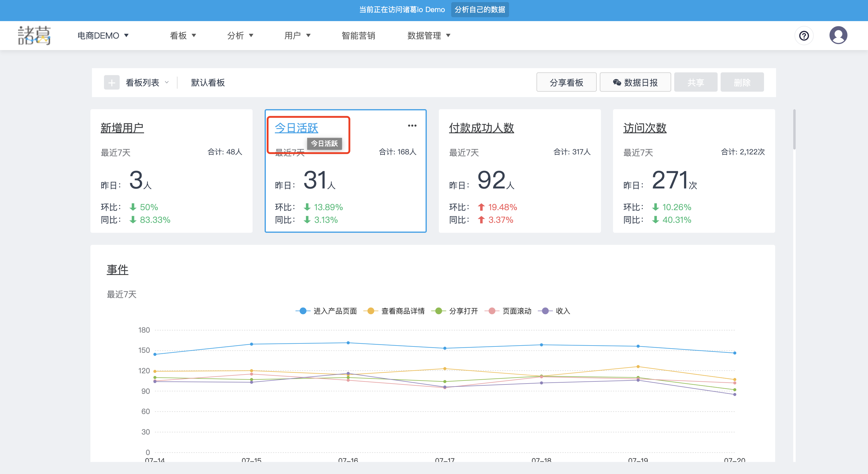Click the 数据日报 button

pyautogui.click(x=635, y=82)
